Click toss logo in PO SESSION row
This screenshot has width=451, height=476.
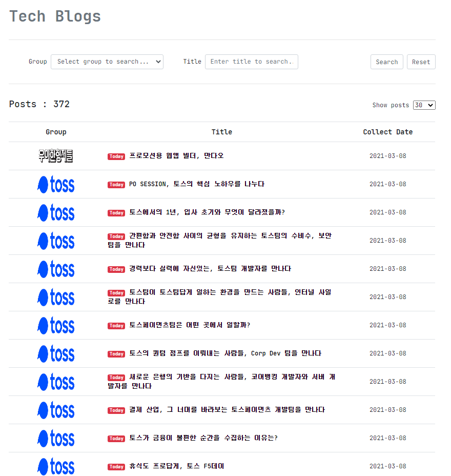pos(56,184)
